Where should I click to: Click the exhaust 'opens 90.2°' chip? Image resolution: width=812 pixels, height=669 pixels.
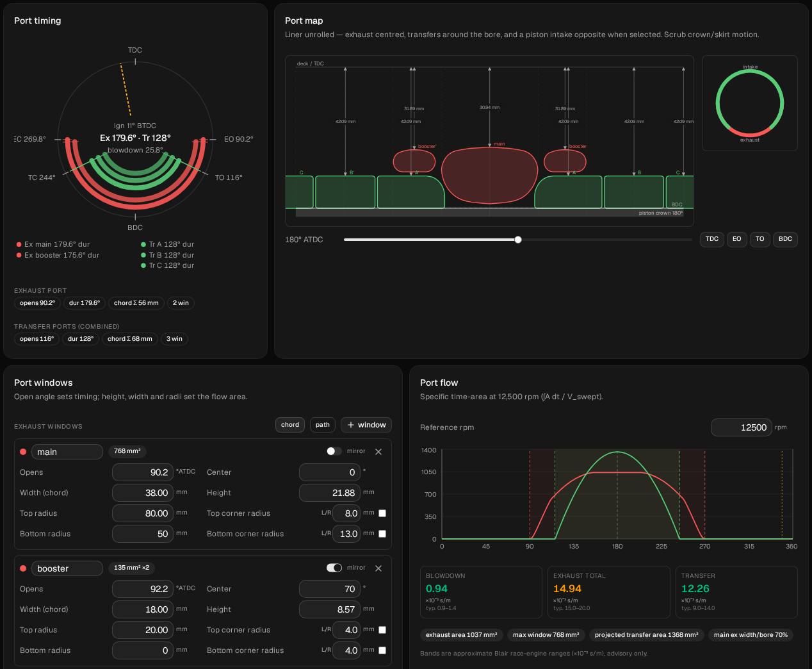pyautogui.click(x=37, y=303)
